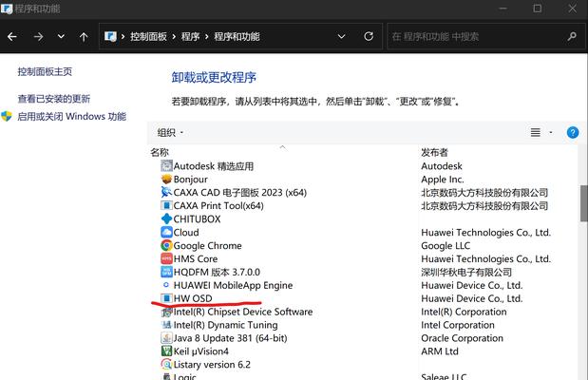Open 启用或关闭 Windows 功能 link
588x380 pixels.
(x=71, y=117)
